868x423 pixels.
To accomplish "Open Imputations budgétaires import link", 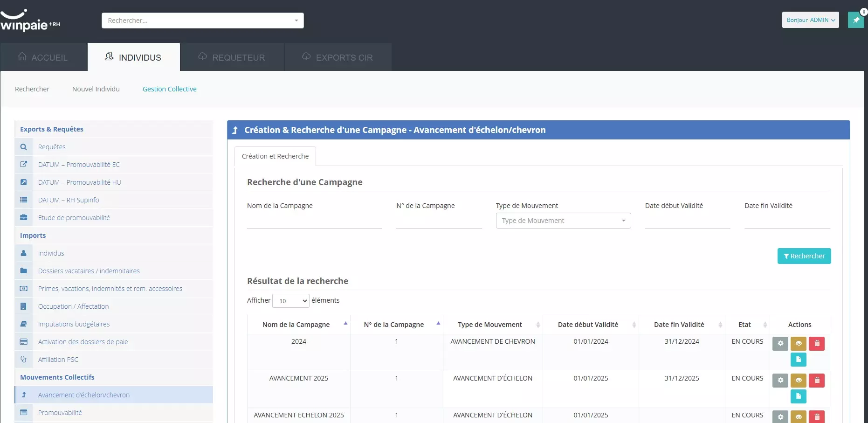I will [114, 324].
